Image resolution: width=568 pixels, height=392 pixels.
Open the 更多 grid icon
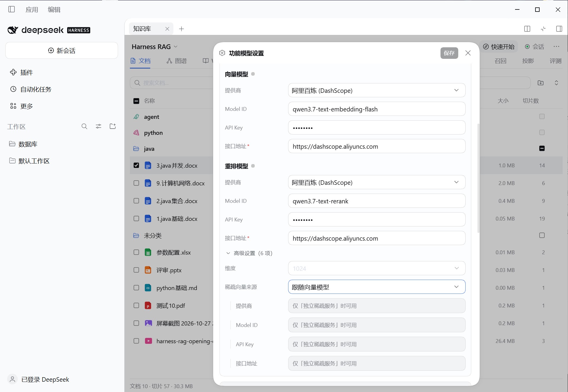(x=13, y=106)
